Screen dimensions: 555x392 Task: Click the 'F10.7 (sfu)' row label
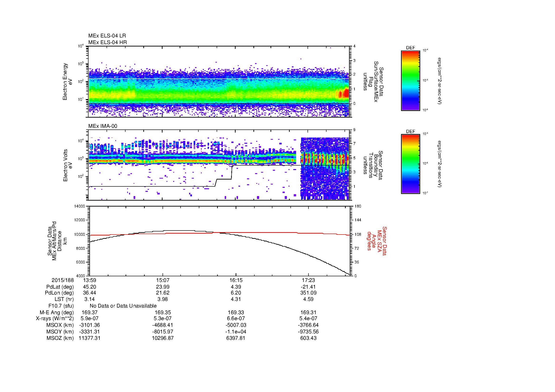click(x=61, y=306)
